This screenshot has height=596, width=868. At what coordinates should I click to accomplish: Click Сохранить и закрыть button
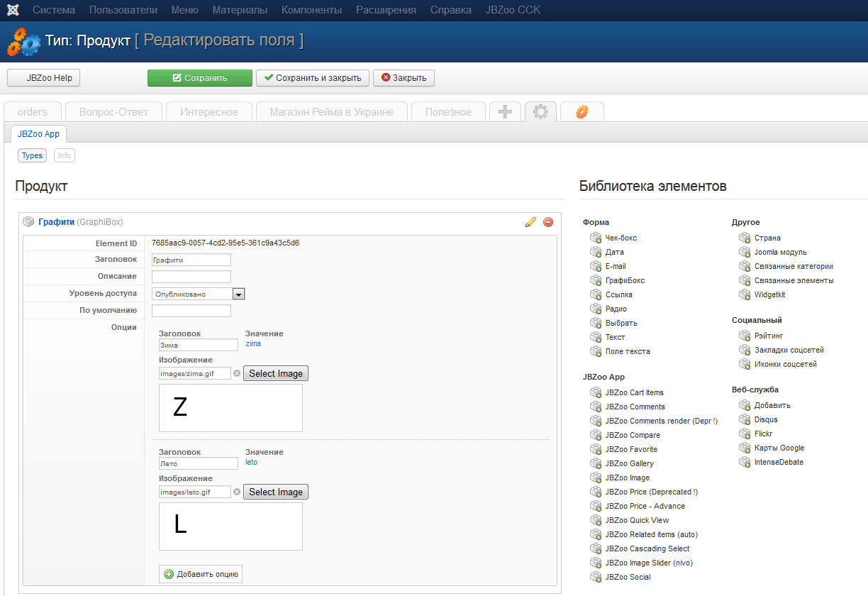pos(312,78)
